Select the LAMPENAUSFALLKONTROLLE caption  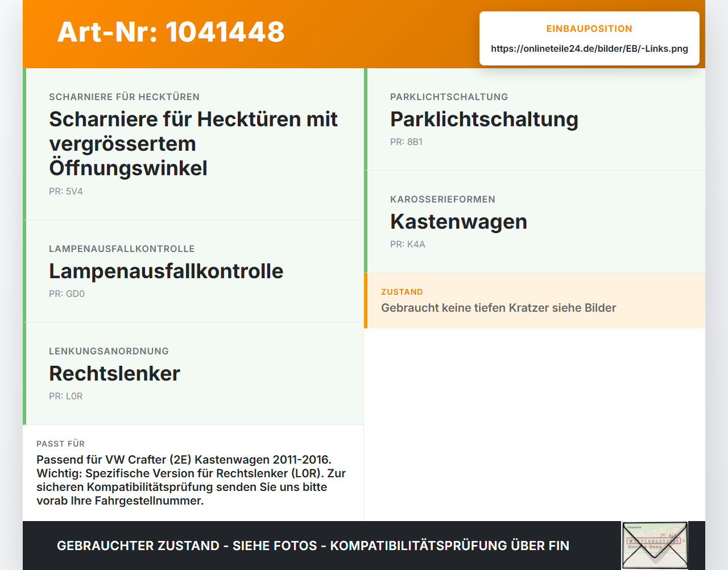(122, 249)
